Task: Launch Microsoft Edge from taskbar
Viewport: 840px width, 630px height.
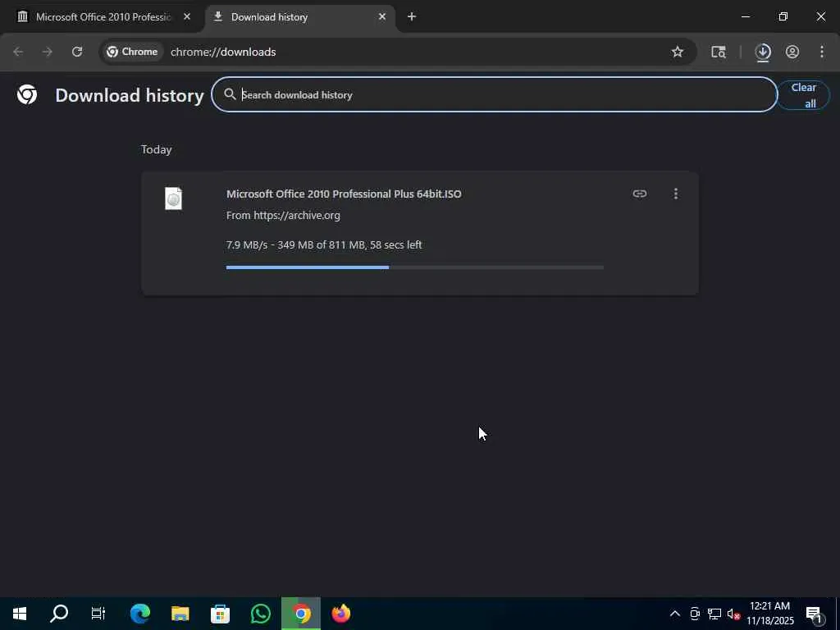Action: pyautogui.click(x=139, y=614)
